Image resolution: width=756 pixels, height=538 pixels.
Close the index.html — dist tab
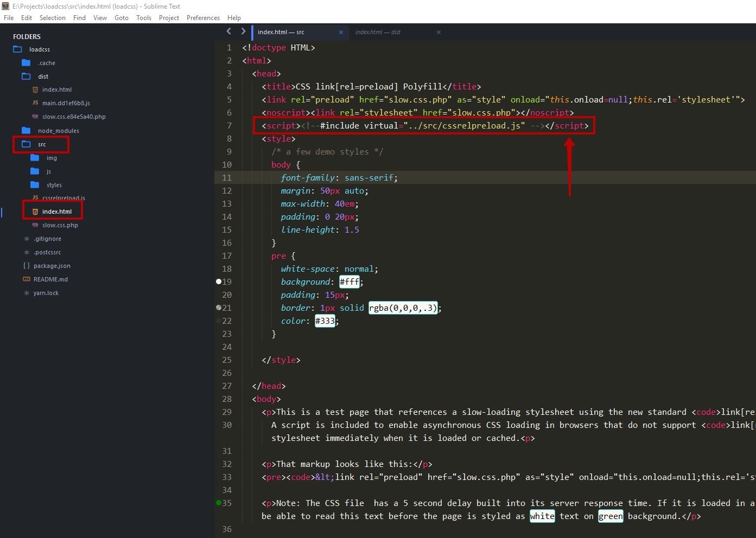tap(439, 32)
